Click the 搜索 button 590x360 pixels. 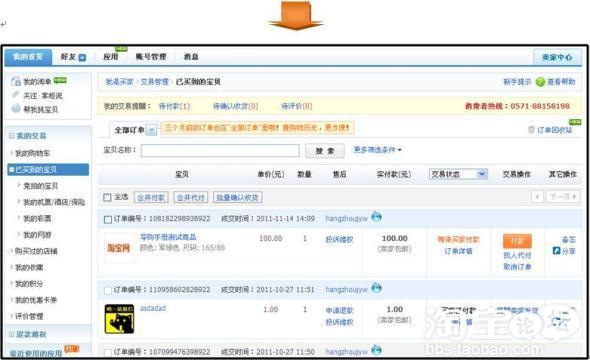[325, 151]
